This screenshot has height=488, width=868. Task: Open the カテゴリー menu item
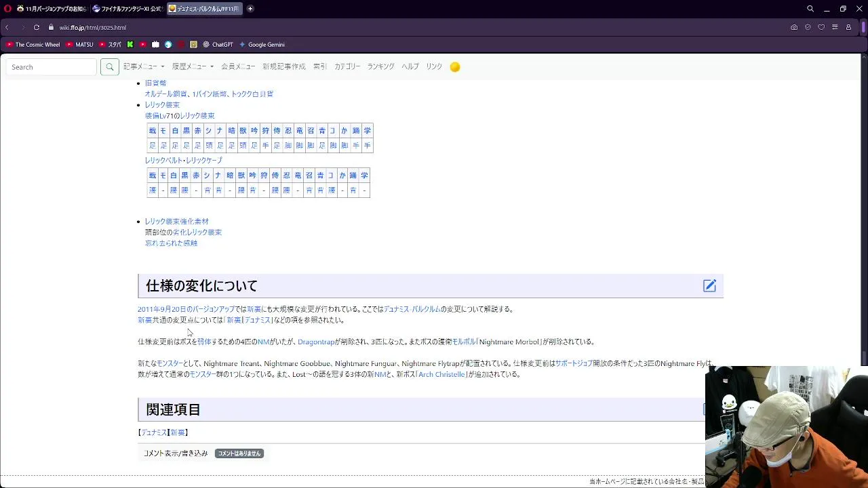pos(347,67)
